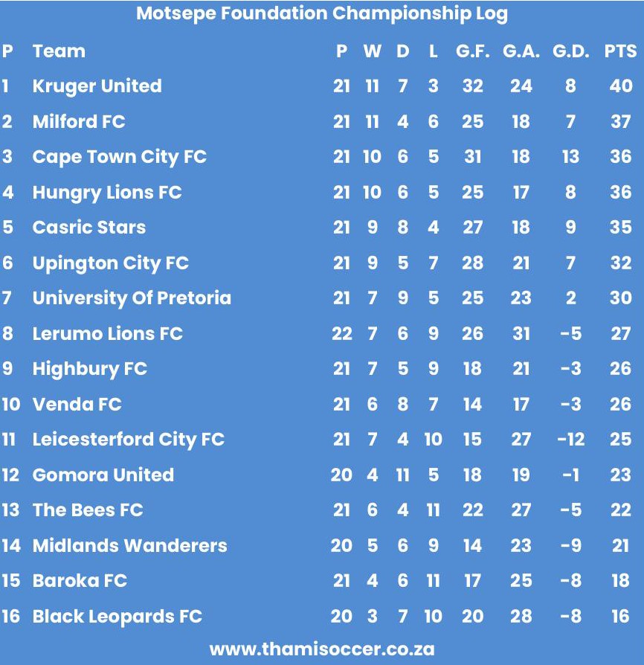Click the Team column header
This screenshot has height=665, width=644.
(59, 51)
